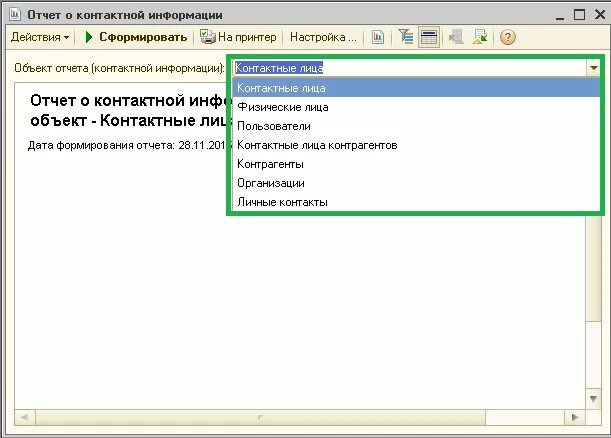Maximize the report window

[579, 15]
